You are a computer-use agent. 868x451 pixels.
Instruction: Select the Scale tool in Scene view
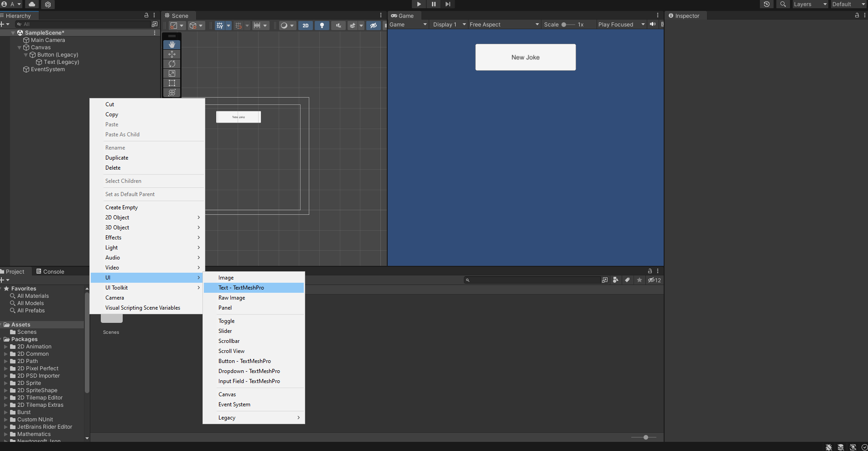[x=172, y=73]
